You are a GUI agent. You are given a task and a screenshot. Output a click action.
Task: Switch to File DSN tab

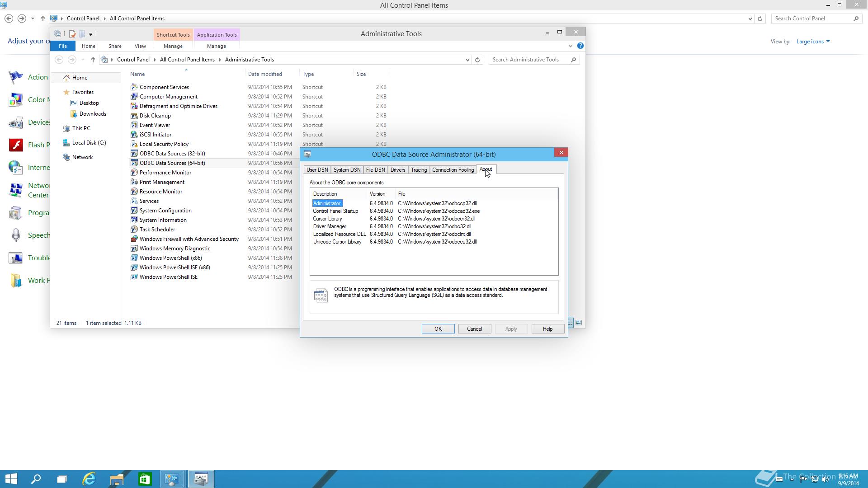pos(375,170)
